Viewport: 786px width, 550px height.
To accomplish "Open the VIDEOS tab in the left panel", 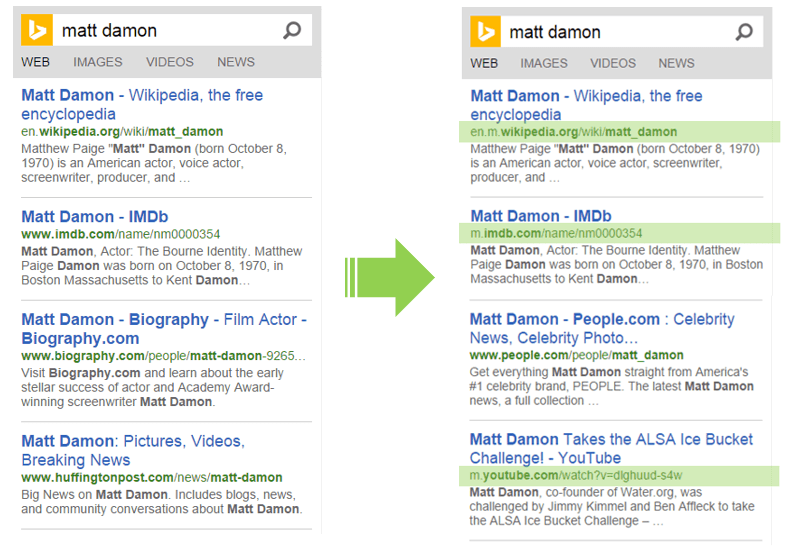I will point(170,62).
